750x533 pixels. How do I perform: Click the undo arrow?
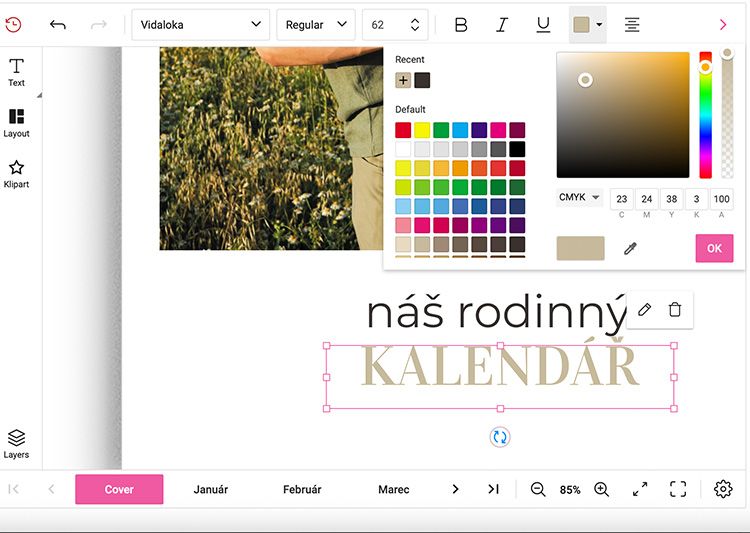click(x=57, y=24)
